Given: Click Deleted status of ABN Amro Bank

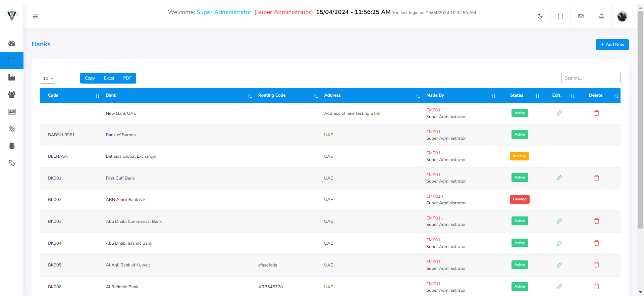Looking at the screenshot, I should pyautogui.click(x=520, y=199).
